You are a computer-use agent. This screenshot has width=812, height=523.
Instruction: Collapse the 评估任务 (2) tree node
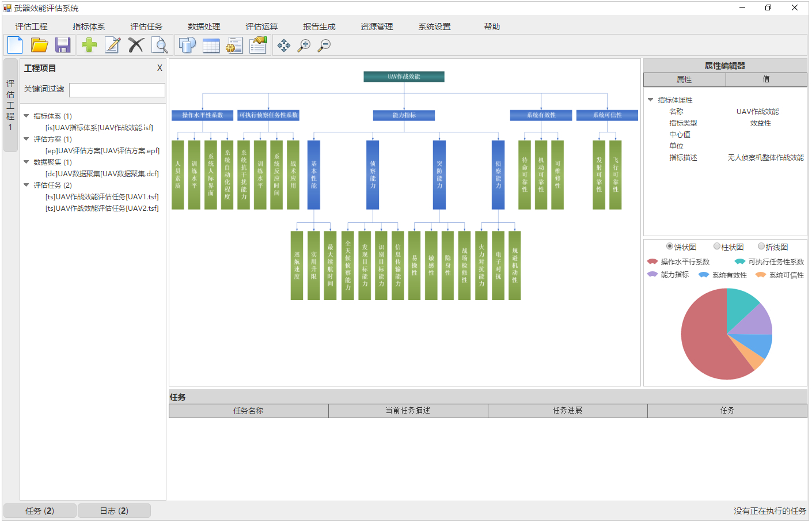[x=26, y=185]
